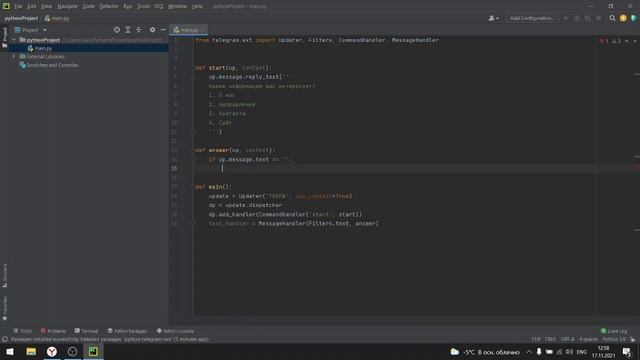Open the File menu

click(18, 7)
